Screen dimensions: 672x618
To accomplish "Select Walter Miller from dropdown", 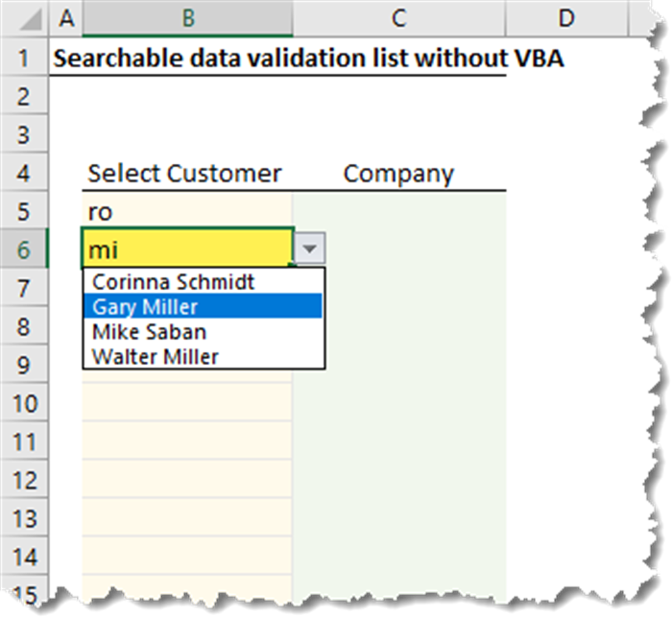I will tap(156, 357).
